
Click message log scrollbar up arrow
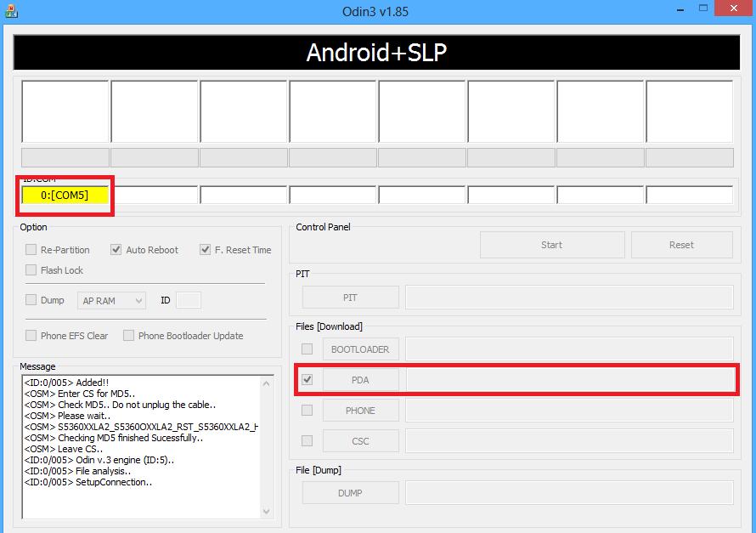tap(266, 383)
